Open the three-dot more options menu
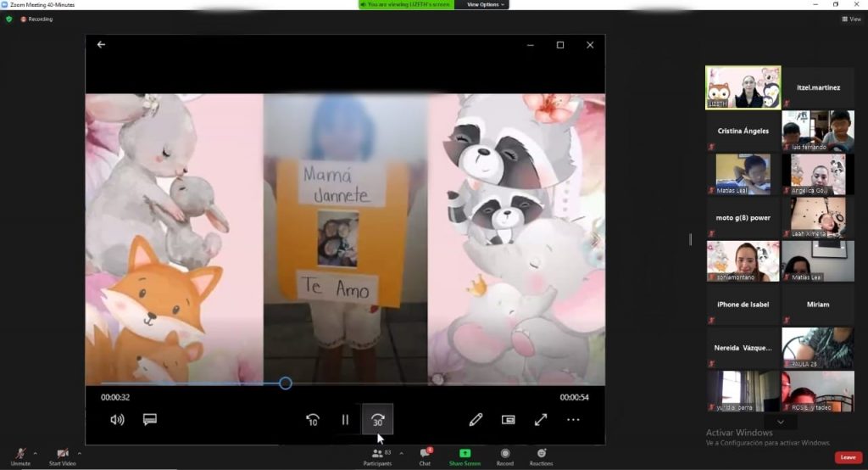Viewport: 868px width, 470px height. coord(574,420)
